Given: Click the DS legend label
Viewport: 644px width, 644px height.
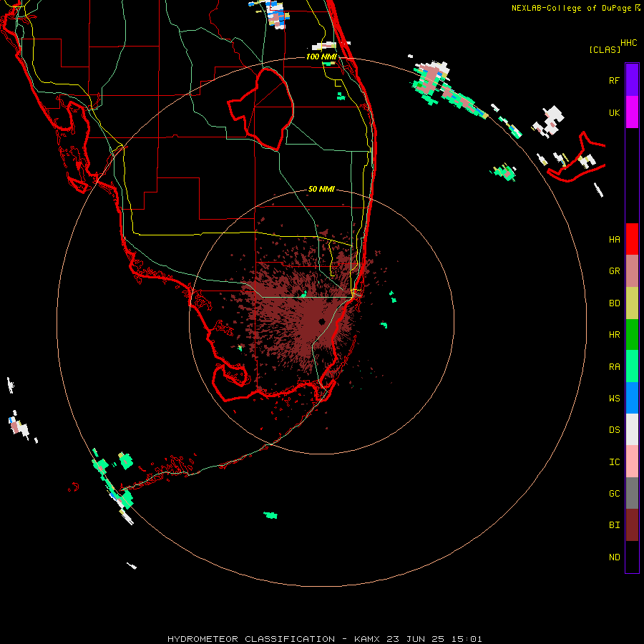Looking at the screenshot, I should (x=614, y=430).
